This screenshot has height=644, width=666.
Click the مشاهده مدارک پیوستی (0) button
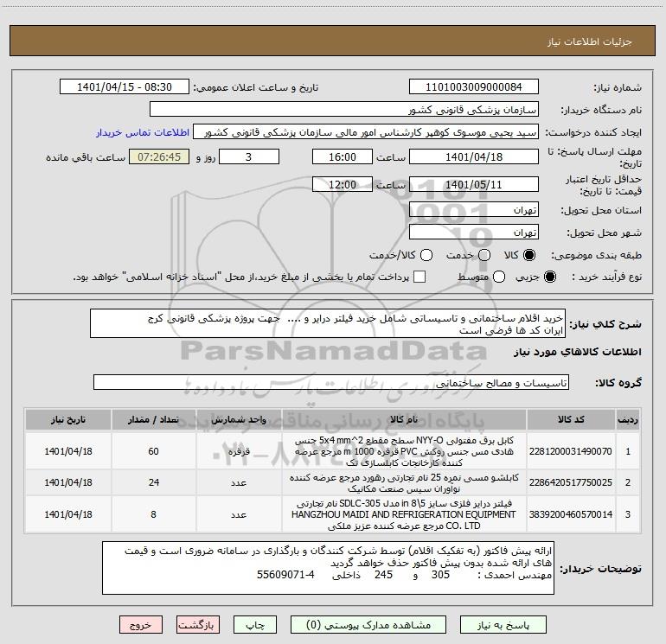tap(368, 625)
